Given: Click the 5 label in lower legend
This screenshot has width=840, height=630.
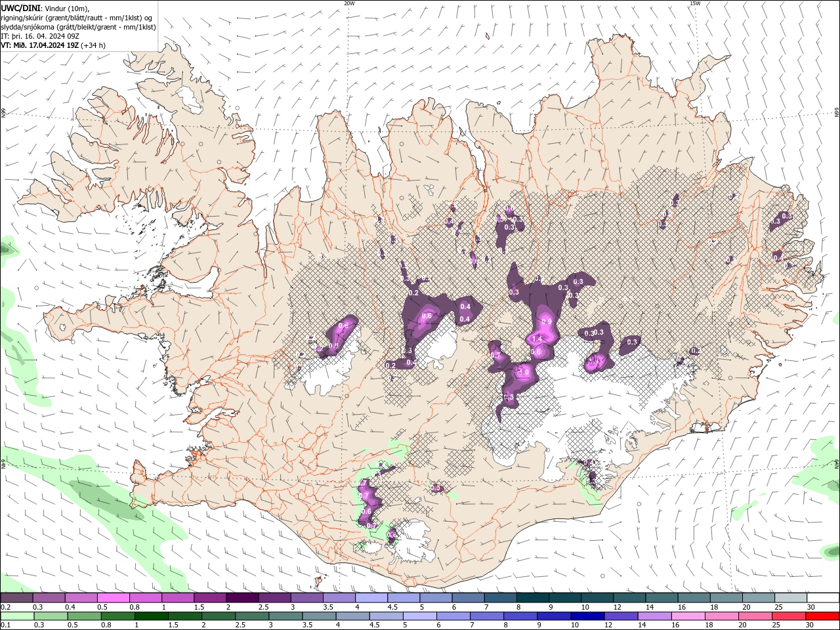Looking at the screenshot, I should (405, 625).
